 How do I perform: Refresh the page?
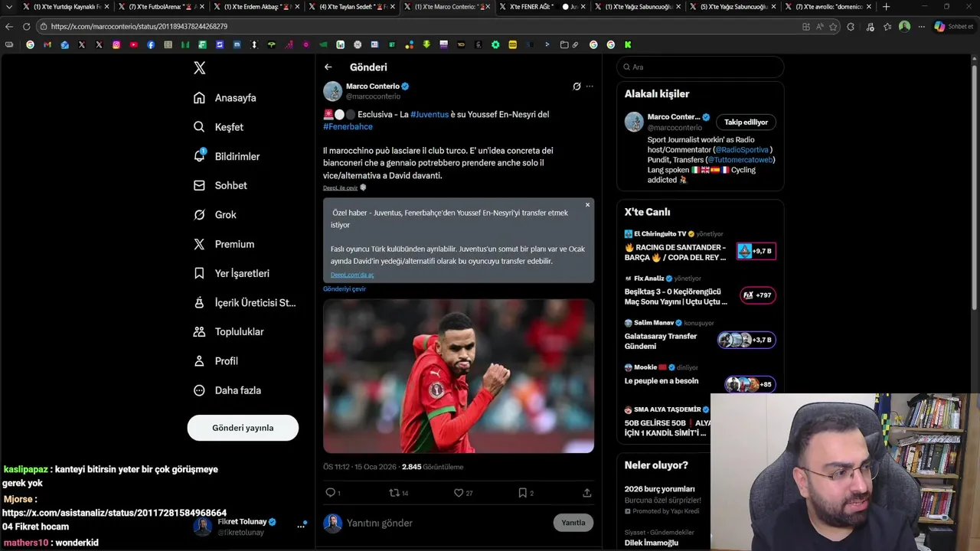pos(26,26)
